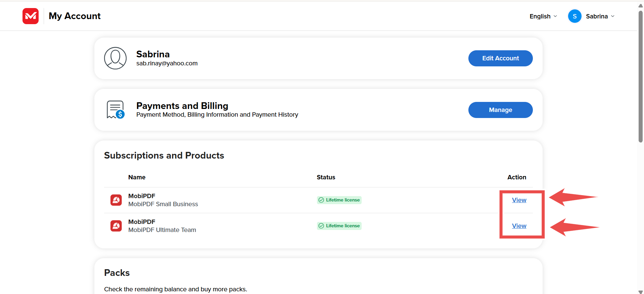
Task: Click the Name column header
Action: pyautogui.click(x=137, y=177)
